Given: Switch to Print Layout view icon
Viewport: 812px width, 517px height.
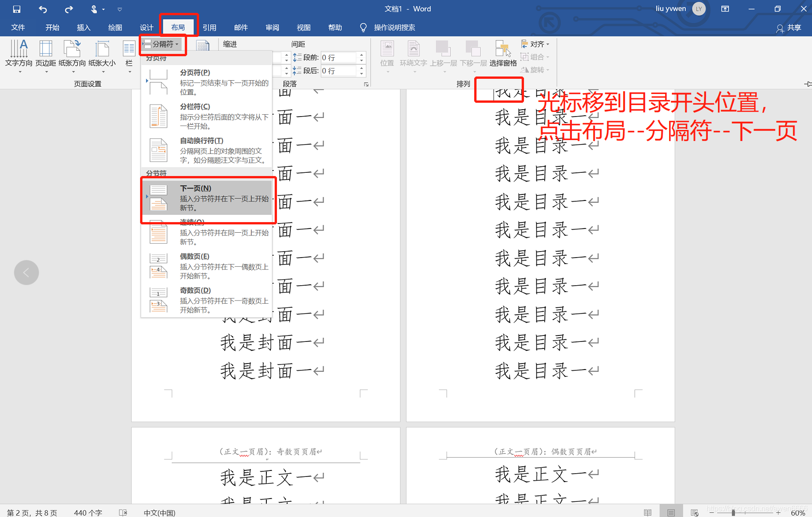Looking at the screenshot, I should coord(671,512).
